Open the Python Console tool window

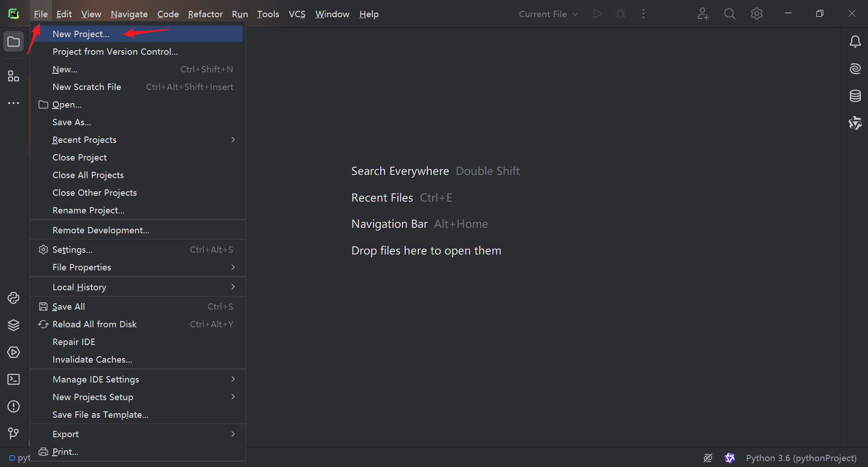coord(14,298)
